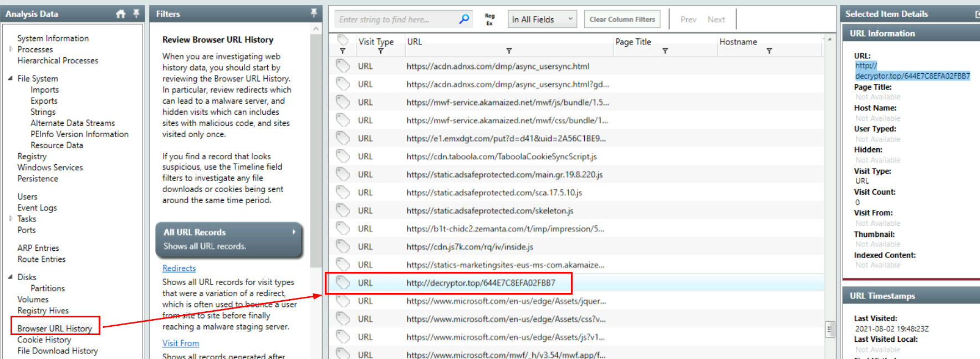Collapse the File System tree node
The height and width of the screenshot is (359, 980).
[11, 78]
